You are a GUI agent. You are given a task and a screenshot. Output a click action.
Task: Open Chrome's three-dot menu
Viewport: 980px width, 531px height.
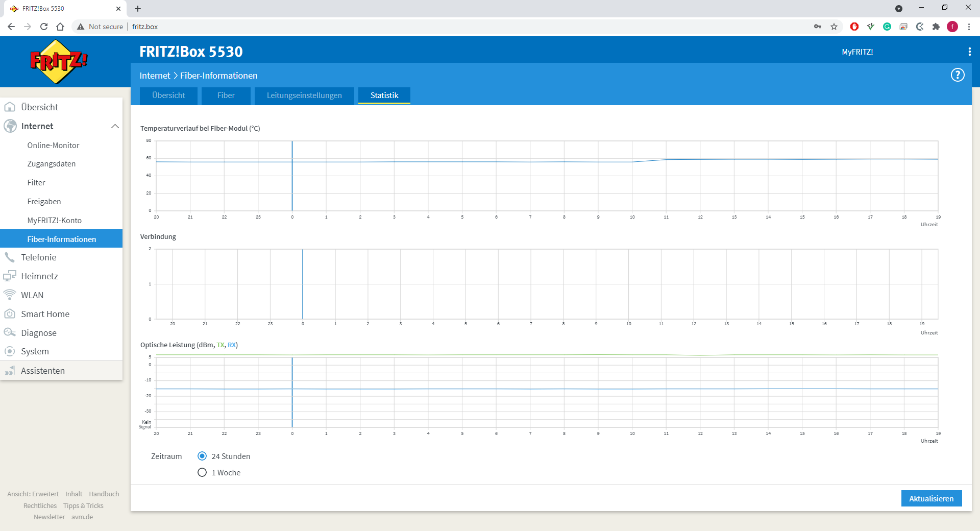click(969, 27)
